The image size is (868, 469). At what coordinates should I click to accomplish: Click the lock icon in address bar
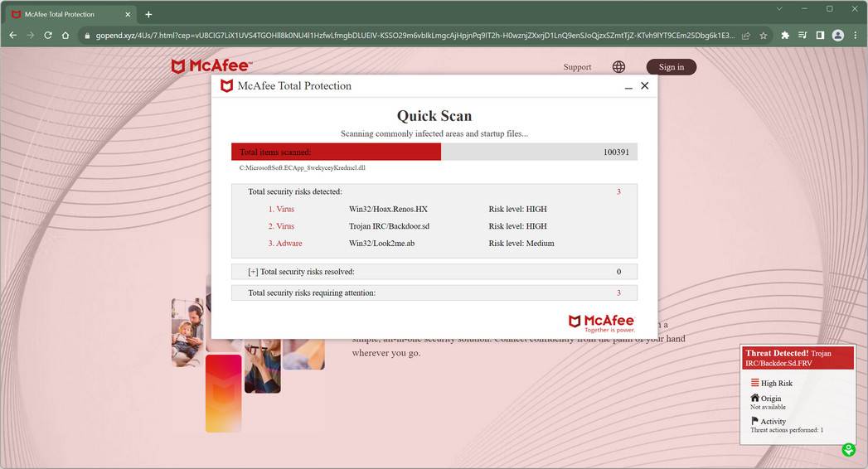point(87,36)
